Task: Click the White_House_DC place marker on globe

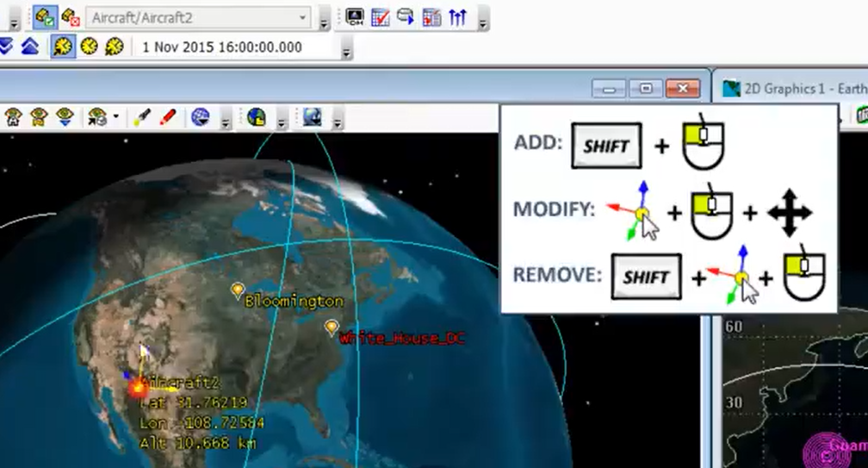Action: (x=331, y=328)
